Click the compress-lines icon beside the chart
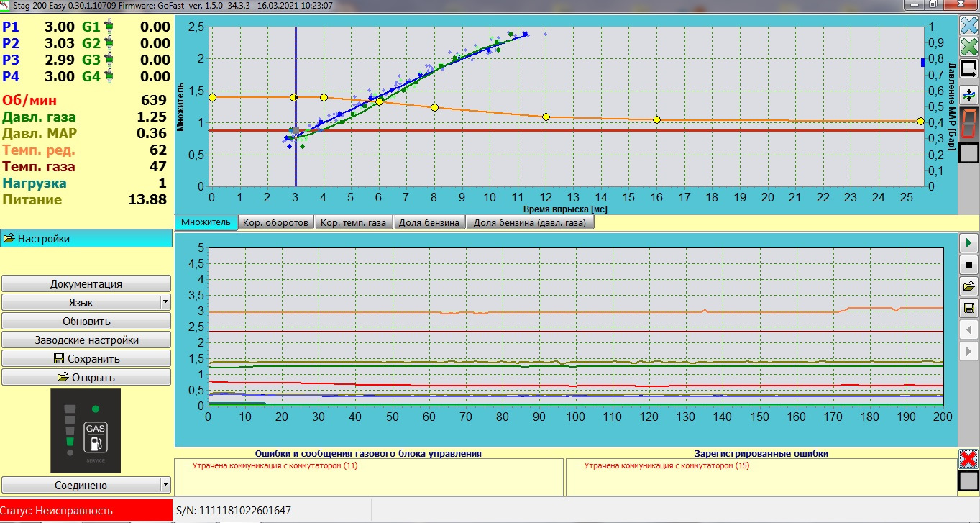Image resolution: width=980 pixels, height=523 pixels. tap(969, 94)
